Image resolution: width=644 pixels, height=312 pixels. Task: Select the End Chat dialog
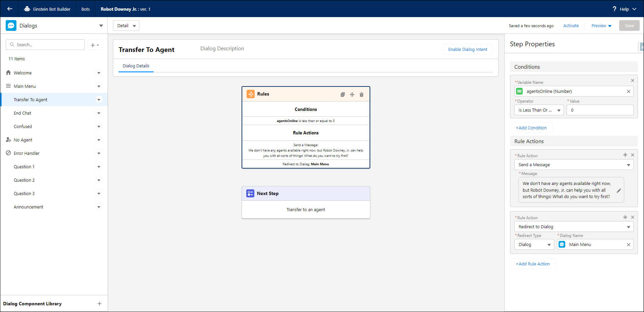(22, 113)
